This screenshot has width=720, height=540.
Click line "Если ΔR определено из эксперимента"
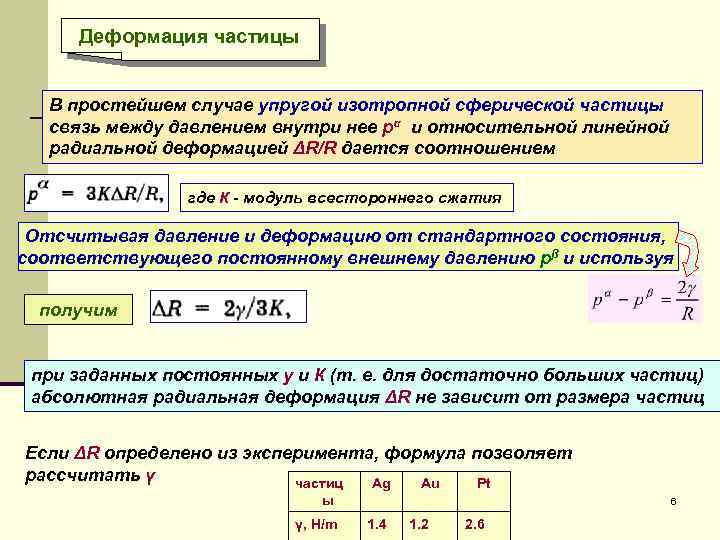tap(298, 453)
